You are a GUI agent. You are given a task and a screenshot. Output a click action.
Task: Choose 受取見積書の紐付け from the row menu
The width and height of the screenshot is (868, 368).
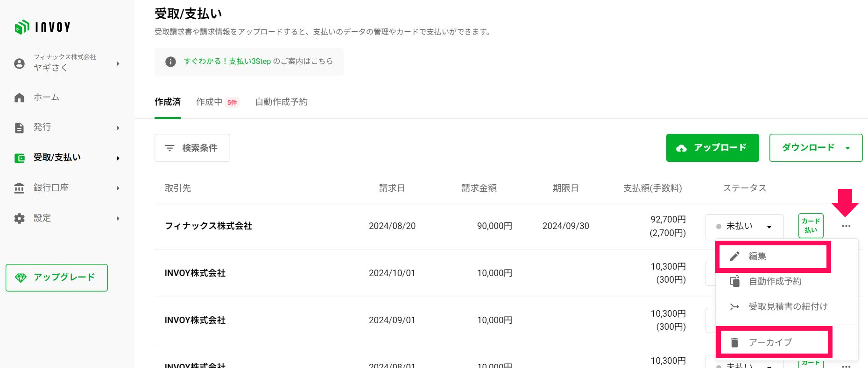pyautogui.click(x=787, y=306)
